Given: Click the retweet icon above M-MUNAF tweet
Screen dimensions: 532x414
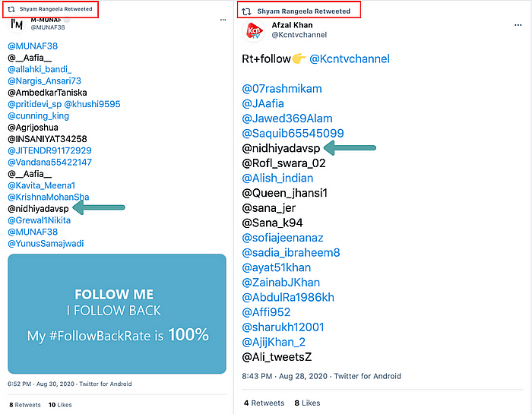Looking at the screenshot, I should [11, 9].
